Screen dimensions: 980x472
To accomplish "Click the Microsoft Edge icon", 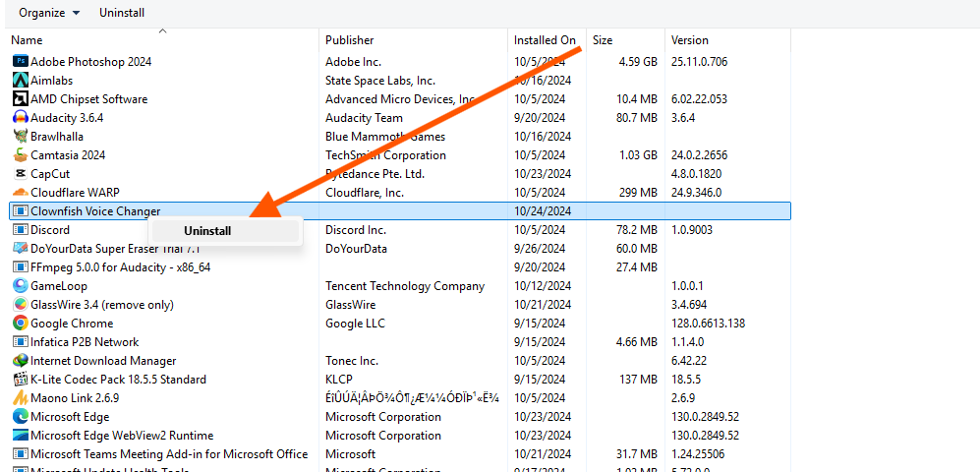I will click(21, 417).
